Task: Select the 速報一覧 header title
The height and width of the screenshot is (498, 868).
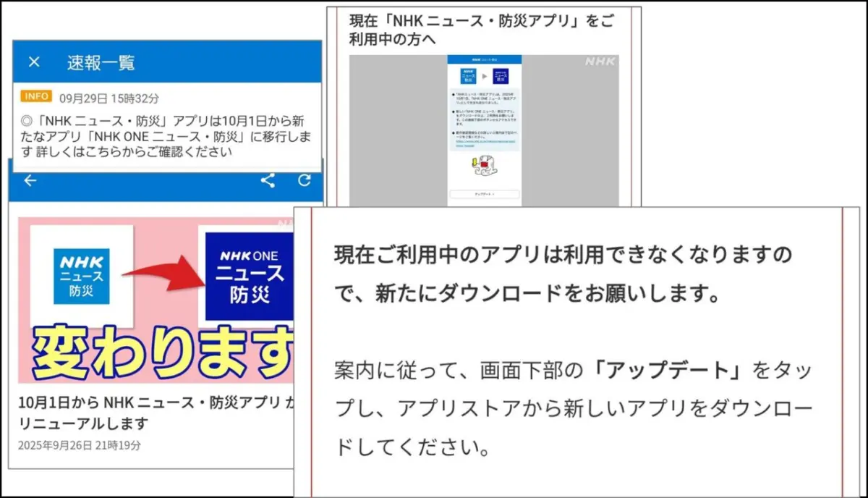Action: pyautogui.click(x=101, y=62)
